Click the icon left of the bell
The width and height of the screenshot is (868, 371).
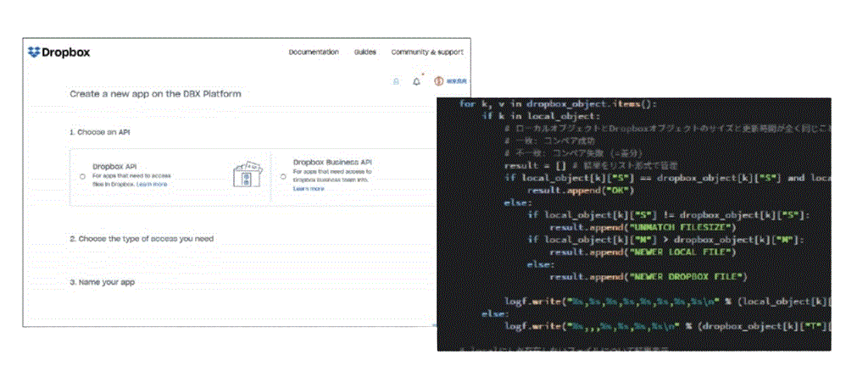click(395, 81)
